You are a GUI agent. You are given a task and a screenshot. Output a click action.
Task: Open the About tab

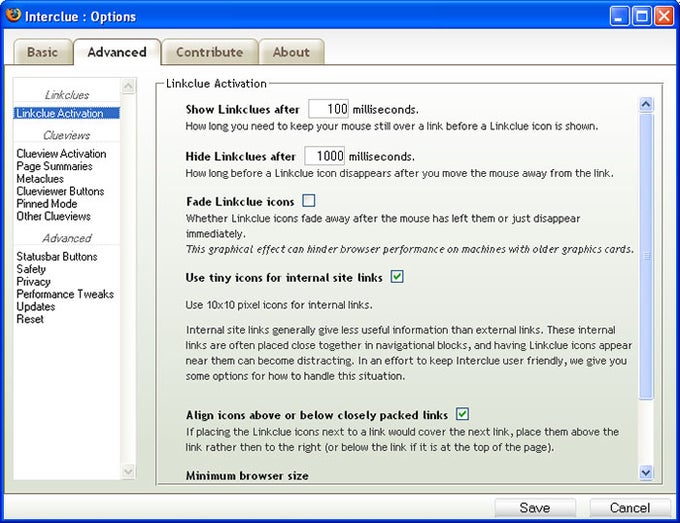(291, 52)
